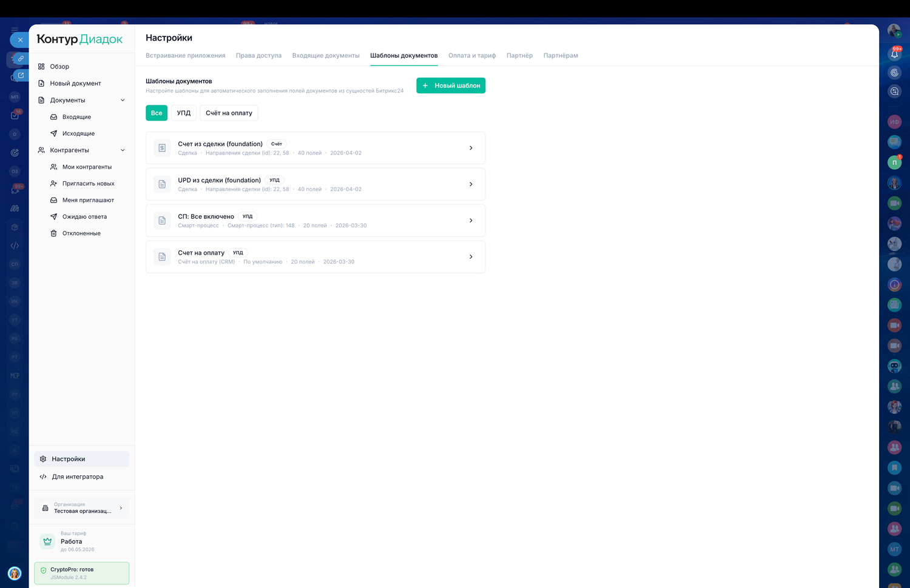Click the bottom-left user avatar
This screenshot has width=910, height=588.
point(15,573)
